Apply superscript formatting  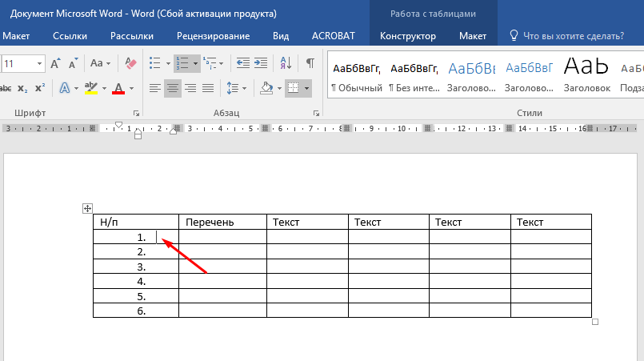coord(40,88)
